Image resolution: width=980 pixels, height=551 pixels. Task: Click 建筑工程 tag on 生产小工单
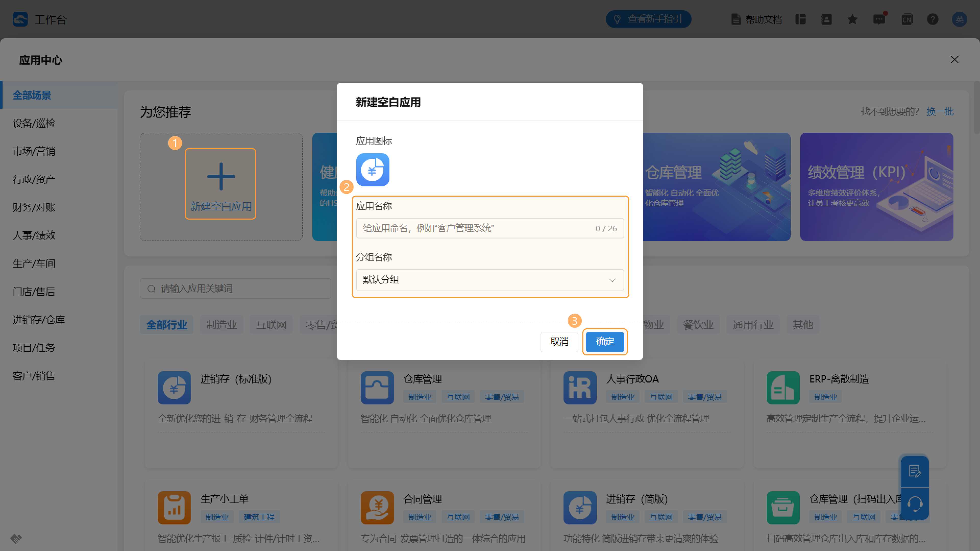click(259, 517)
